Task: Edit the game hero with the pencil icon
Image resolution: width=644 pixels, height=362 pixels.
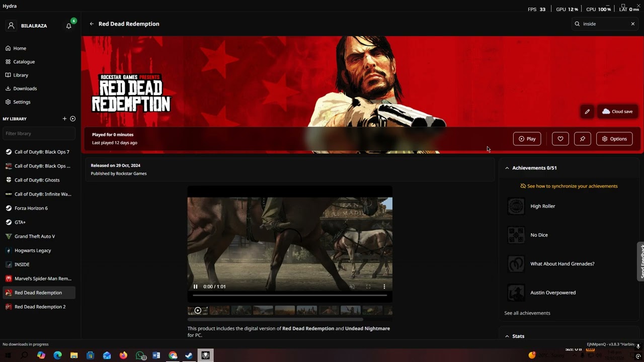Action: pyautogui.click(x=587, y=112)
